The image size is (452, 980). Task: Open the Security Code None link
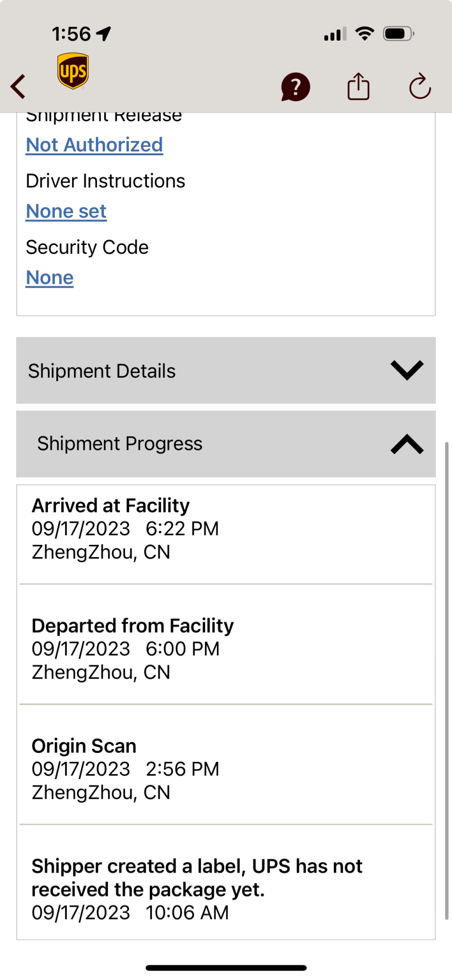(x=49, y=277)
